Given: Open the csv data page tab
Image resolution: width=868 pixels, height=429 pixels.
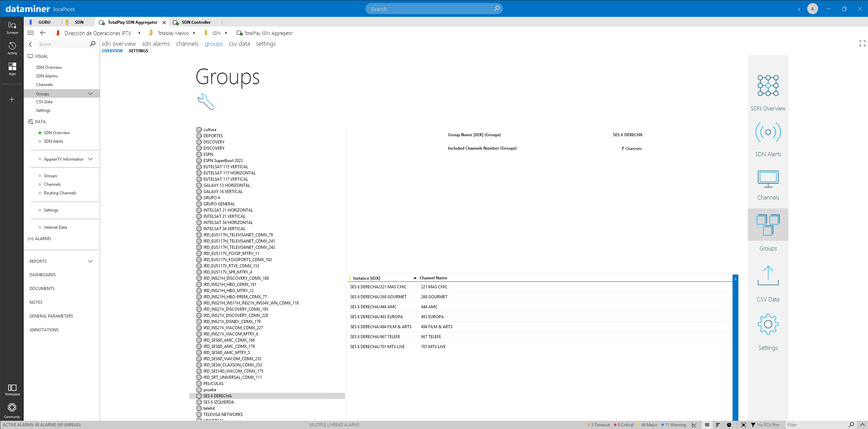Looking at the screenshot, I should pos(239,44).
